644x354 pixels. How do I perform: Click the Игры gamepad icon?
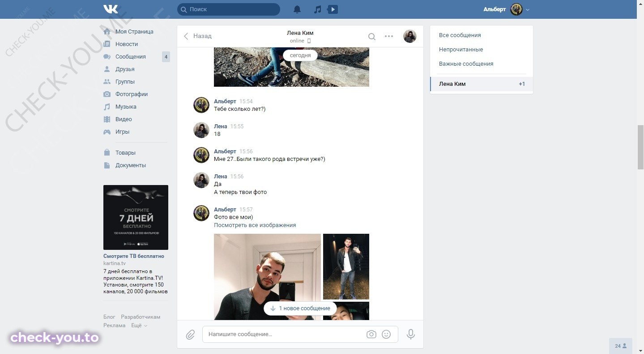[107, 132]
